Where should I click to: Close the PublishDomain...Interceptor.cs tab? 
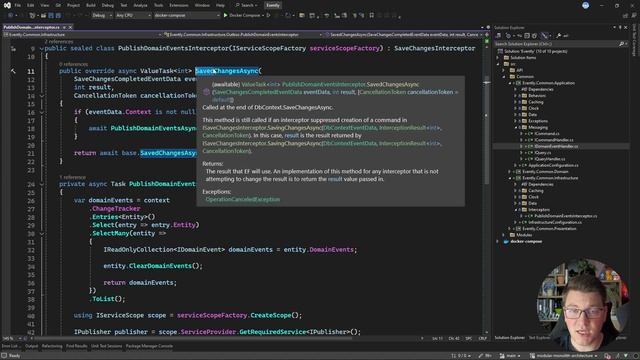(x=70, y=27)
